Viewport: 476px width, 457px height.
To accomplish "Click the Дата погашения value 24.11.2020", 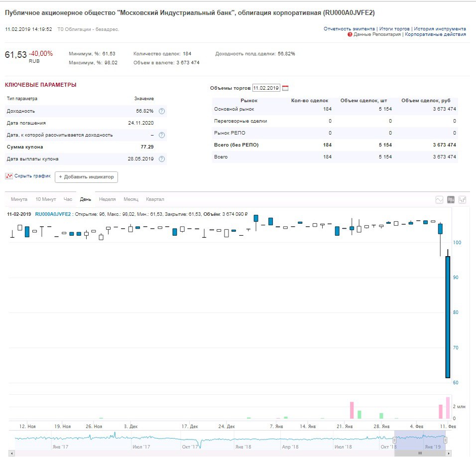I will point(141,123).
